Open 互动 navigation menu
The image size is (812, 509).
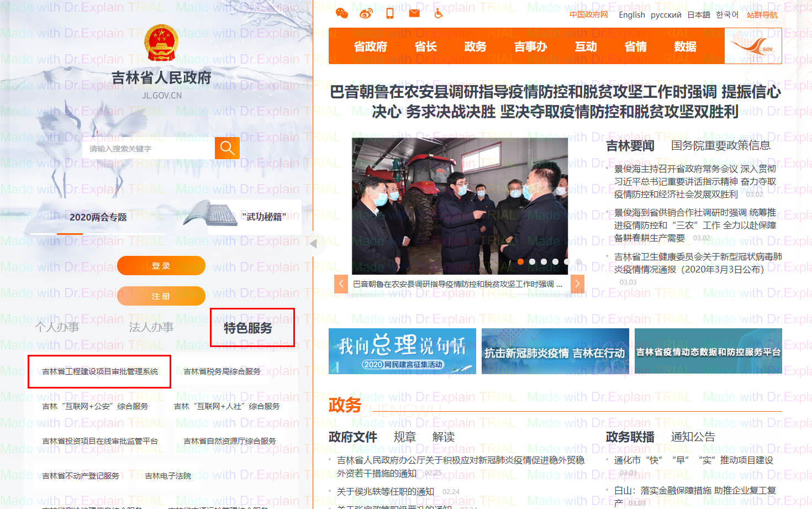point(586,46)
